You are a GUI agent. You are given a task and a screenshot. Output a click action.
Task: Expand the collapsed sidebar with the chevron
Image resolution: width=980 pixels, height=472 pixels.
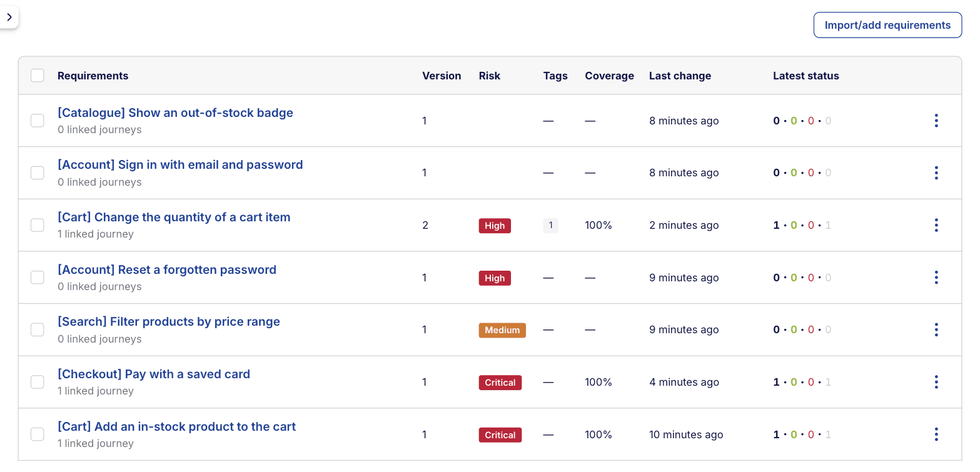click(9, 18)
